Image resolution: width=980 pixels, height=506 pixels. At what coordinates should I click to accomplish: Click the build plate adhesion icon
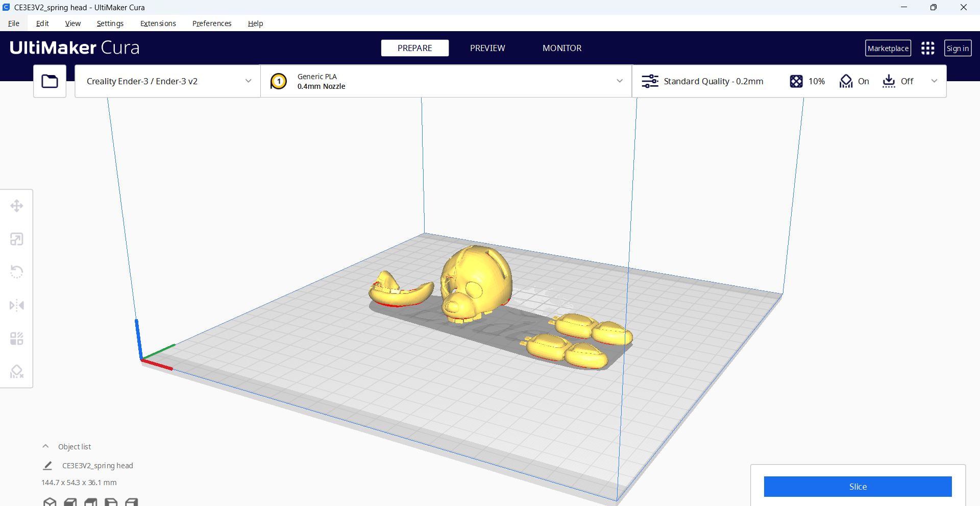889,81
